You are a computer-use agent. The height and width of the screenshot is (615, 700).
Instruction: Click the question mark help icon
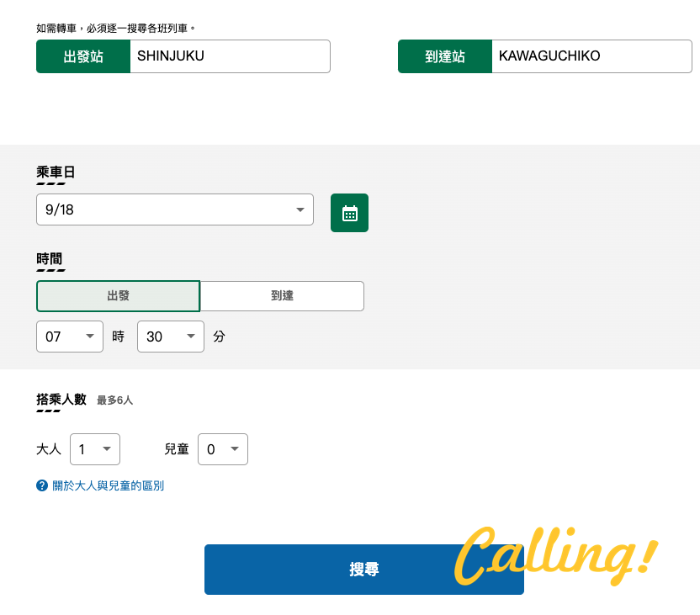(42, 485)
